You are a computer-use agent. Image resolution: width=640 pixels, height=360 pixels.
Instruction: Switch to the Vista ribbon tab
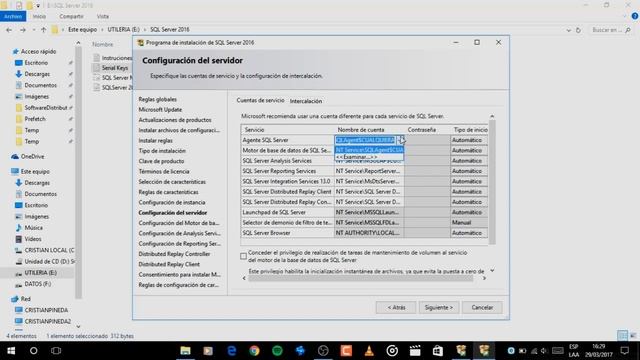point(103,16)
